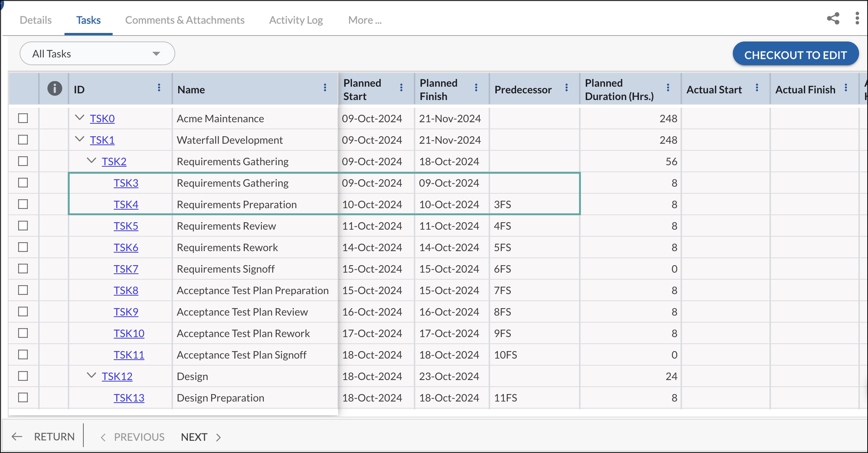The width and height of the screenshot is (868, 453).
Task: Open Actual Start column options menu
Action: click(757, 87)
